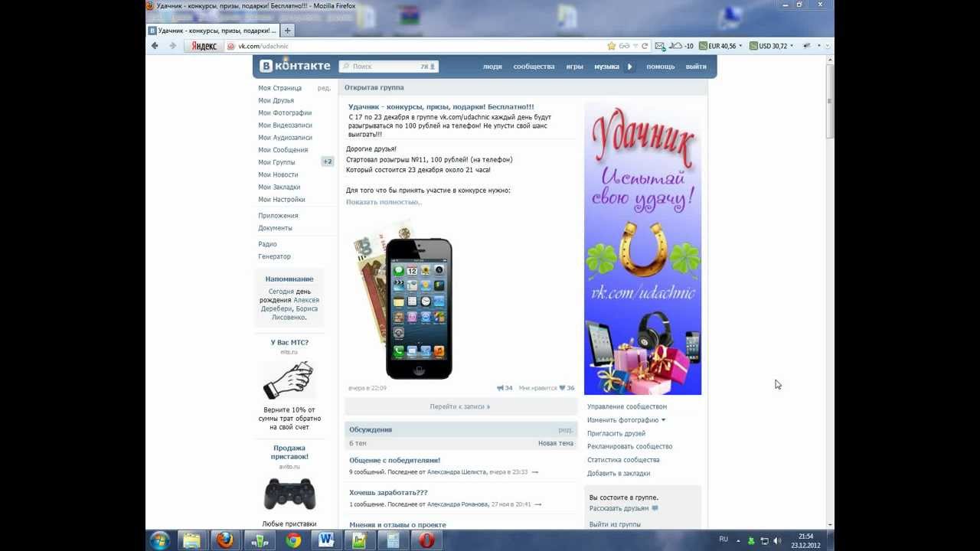Open the iPhone and rubles post image
This screenshot has height=551, width=980.
click(403, 300)
